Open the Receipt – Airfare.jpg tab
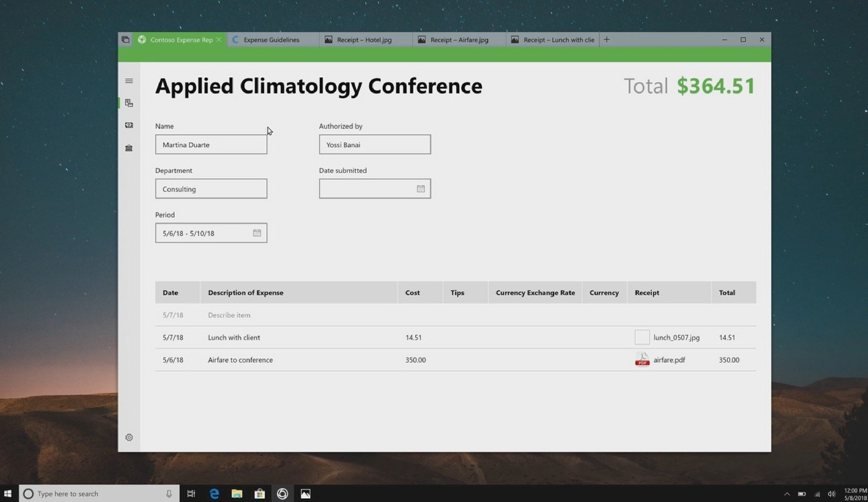The height and width of the screenshot is (502, 868). tap(459, 40)
